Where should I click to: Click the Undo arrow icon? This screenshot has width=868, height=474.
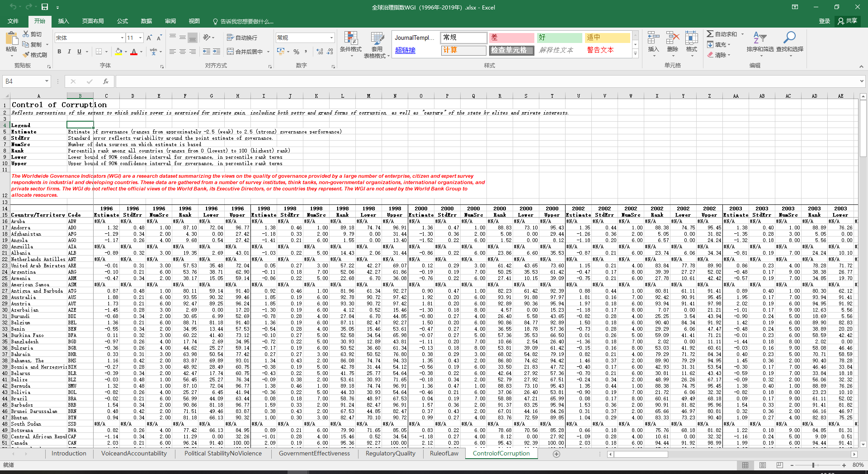pyautogui.click(x=13, y=7)
